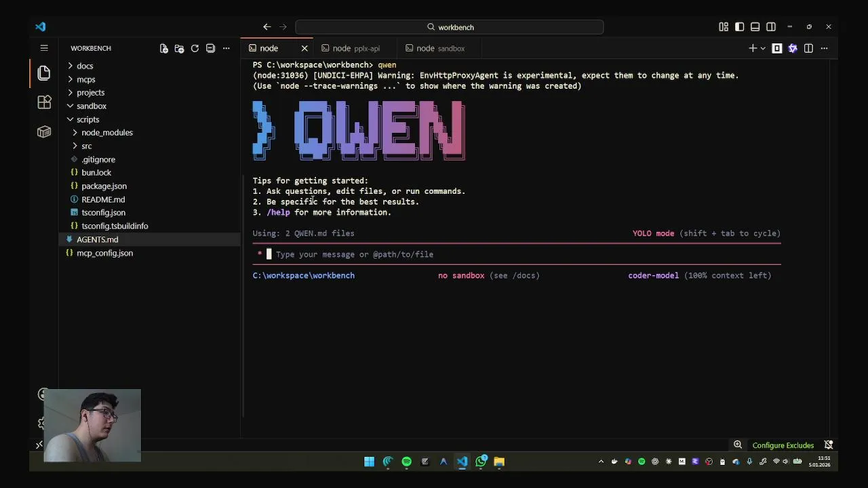Click the VS Code logo in title bar
Viewport: 868px width, 488px height.
point(41,26)
